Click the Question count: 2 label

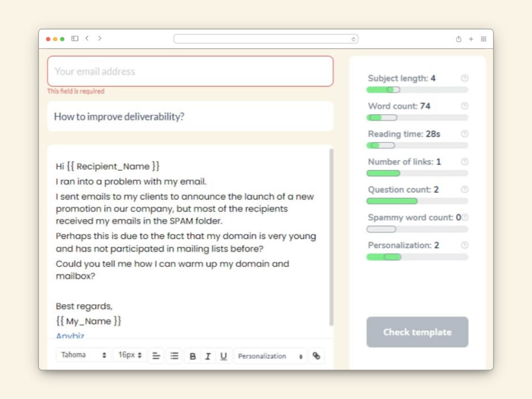403,190
